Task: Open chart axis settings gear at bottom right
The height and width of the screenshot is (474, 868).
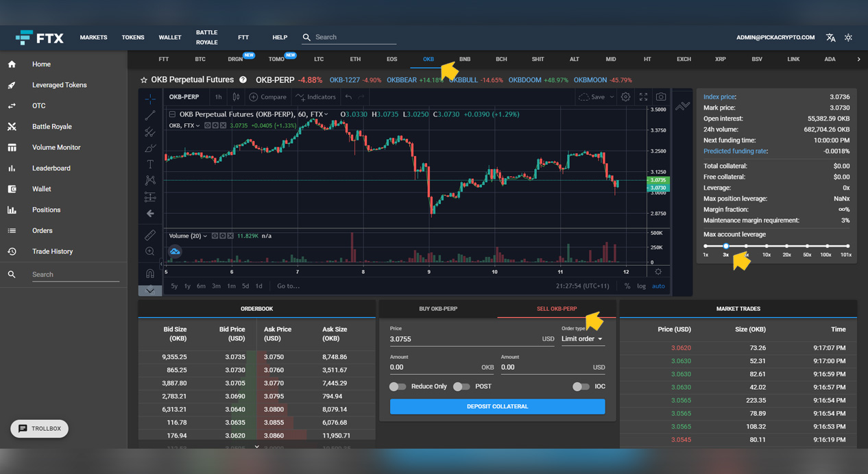Action: click(x=658, y=271)
